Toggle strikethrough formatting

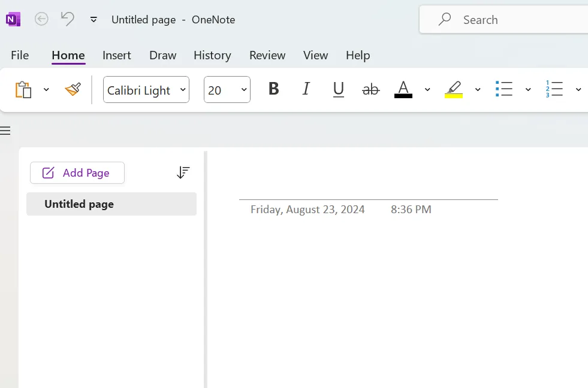coord(371,89)
